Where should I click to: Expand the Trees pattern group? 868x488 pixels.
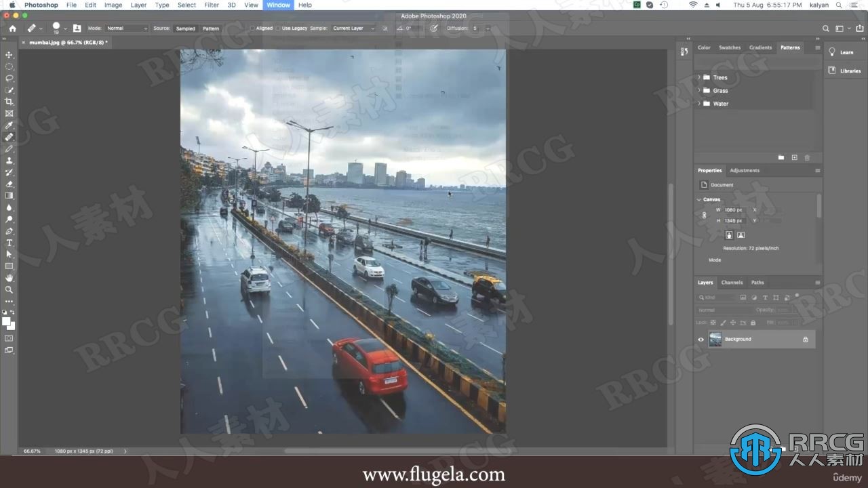[x=699, y=77]
